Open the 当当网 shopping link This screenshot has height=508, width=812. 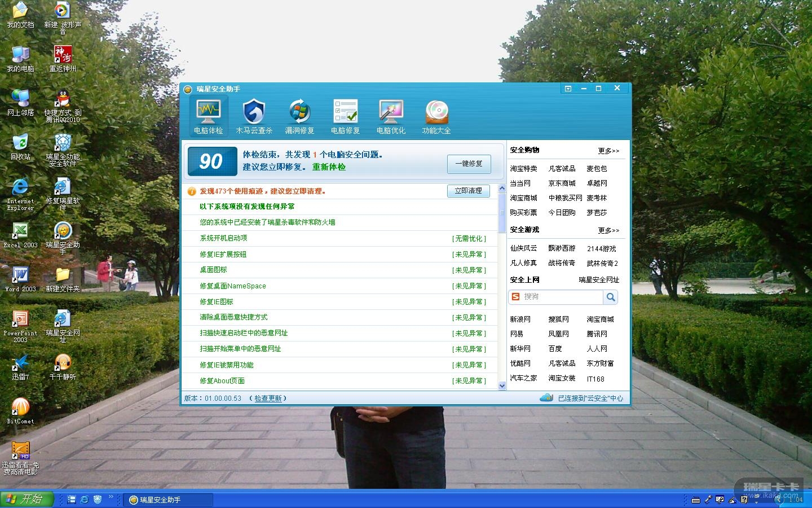[520, 183]
